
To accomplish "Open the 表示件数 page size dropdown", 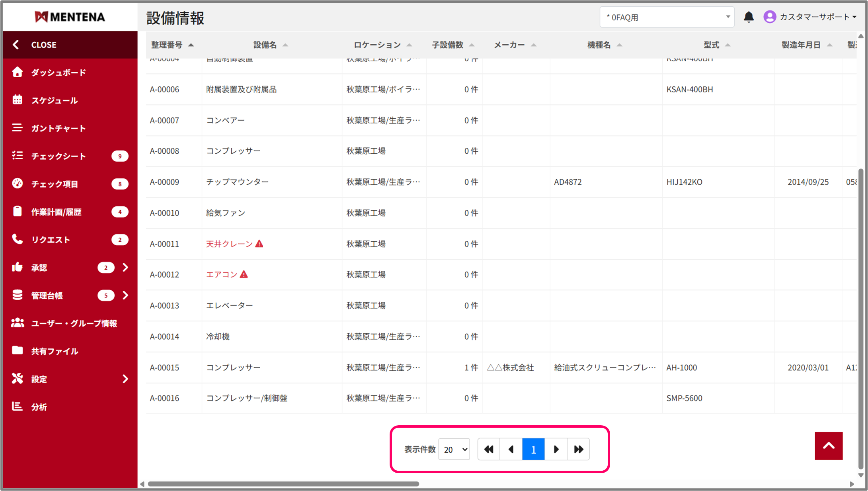I will coord(454,449).
